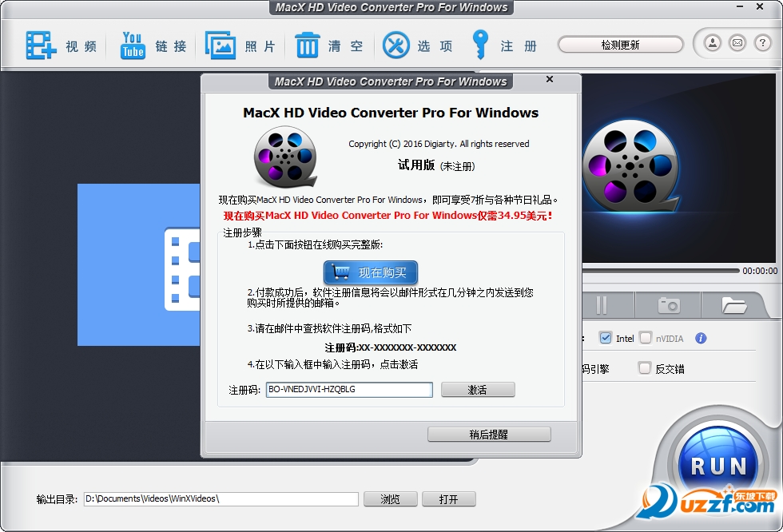Image resolution: width=783 pixels, height=532 pixels.
Task: Click the film reel in preview pane
Action: [630, 165]
